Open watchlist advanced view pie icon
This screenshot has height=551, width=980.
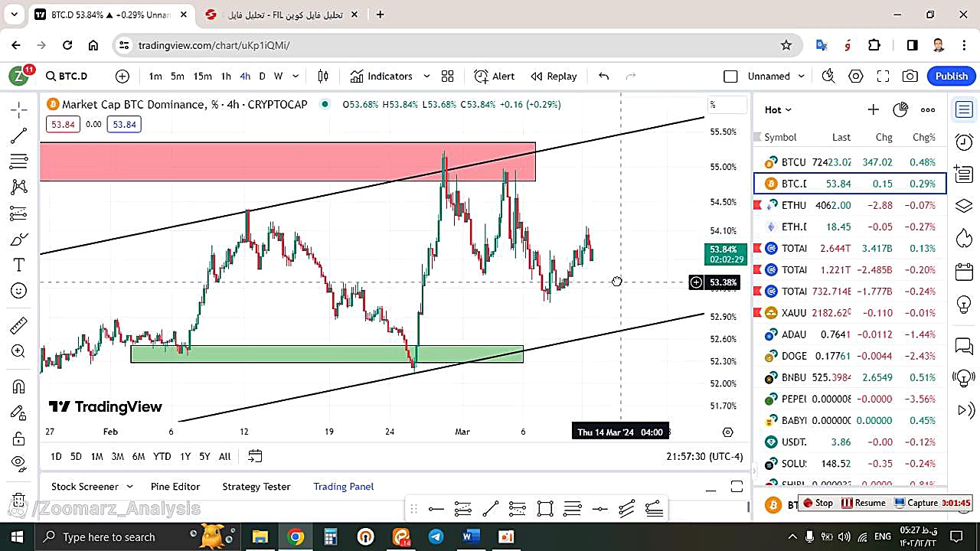(900, 109)
